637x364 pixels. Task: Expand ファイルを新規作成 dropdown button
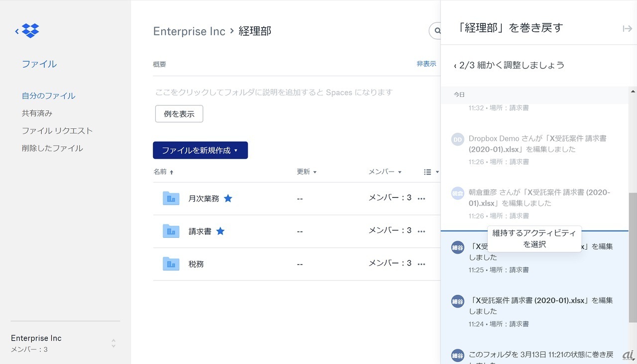[x=200, y=150]
